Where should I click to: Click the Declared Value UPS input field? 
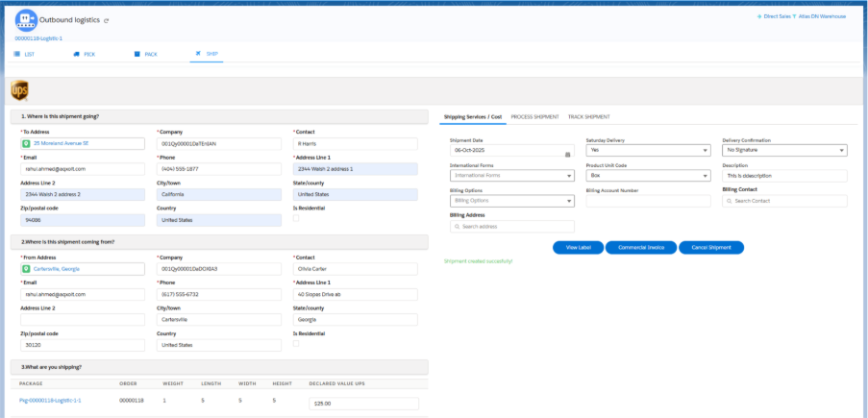(x=363, y=404)
